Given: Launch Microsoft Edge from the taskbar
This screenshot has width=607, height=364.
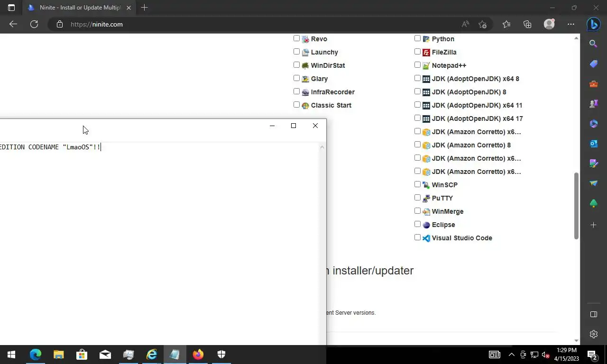Looking at the screenshot, I should click(36, 355).
